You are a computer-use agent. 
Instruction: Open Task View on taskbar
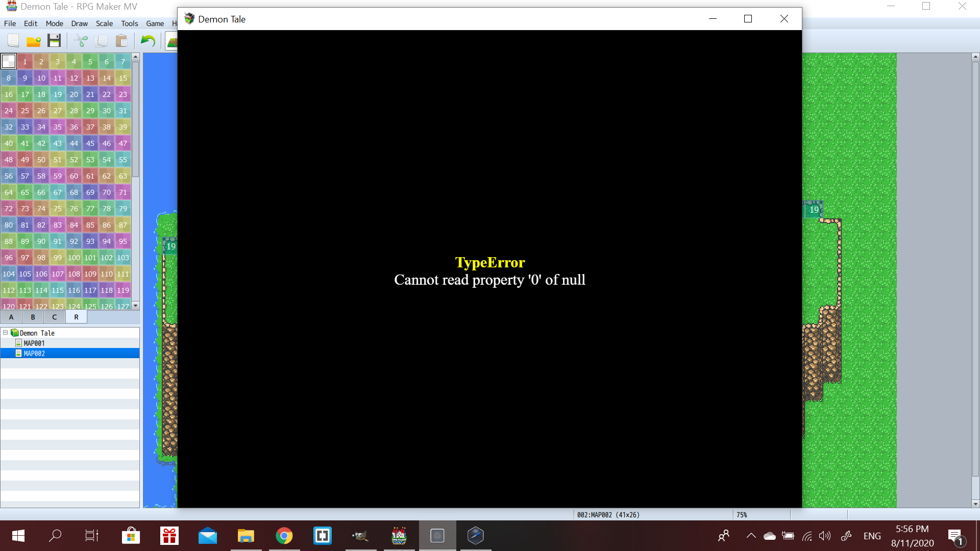pyautogui.click(x=92, y=536)
